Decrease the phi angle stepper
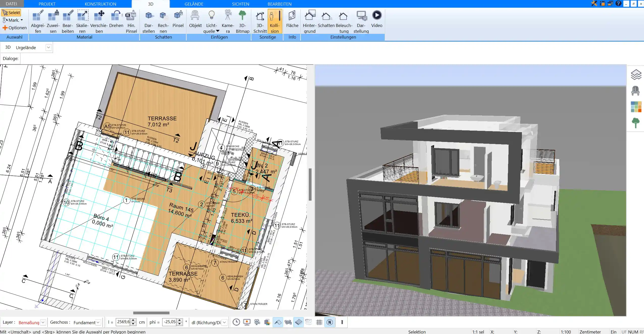The image size is (644, 334). (180, 324)
